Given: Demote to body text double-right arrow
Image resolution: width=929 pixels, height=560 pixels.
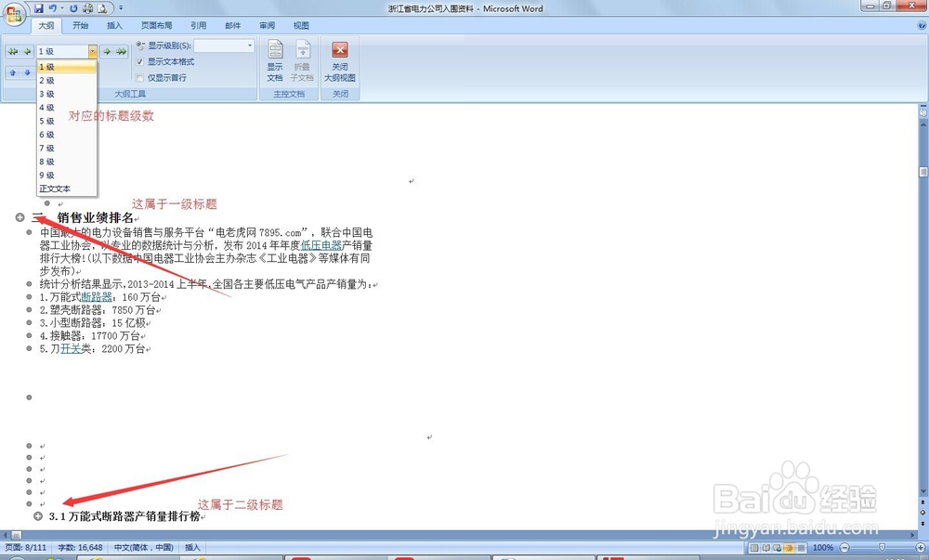Looking at the screenshot, I should pos(121,51).
